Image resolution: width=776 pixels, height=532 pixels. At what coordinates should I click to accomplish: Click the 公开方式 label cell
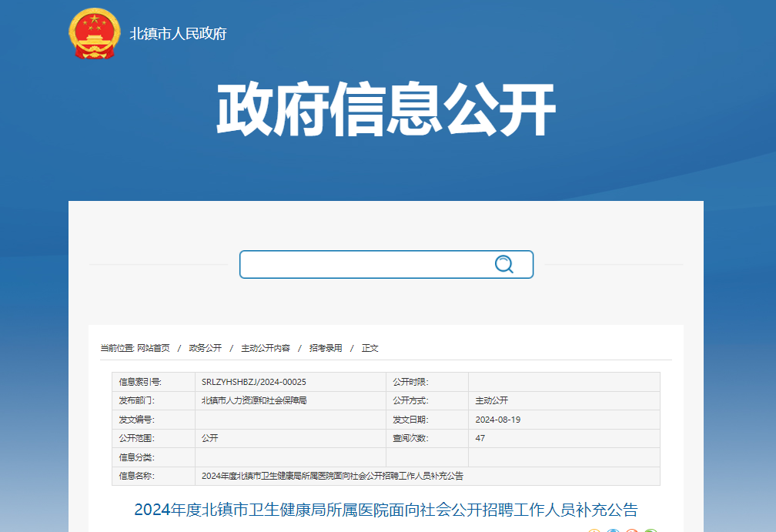pyautogui.click(x=427, y=400)
